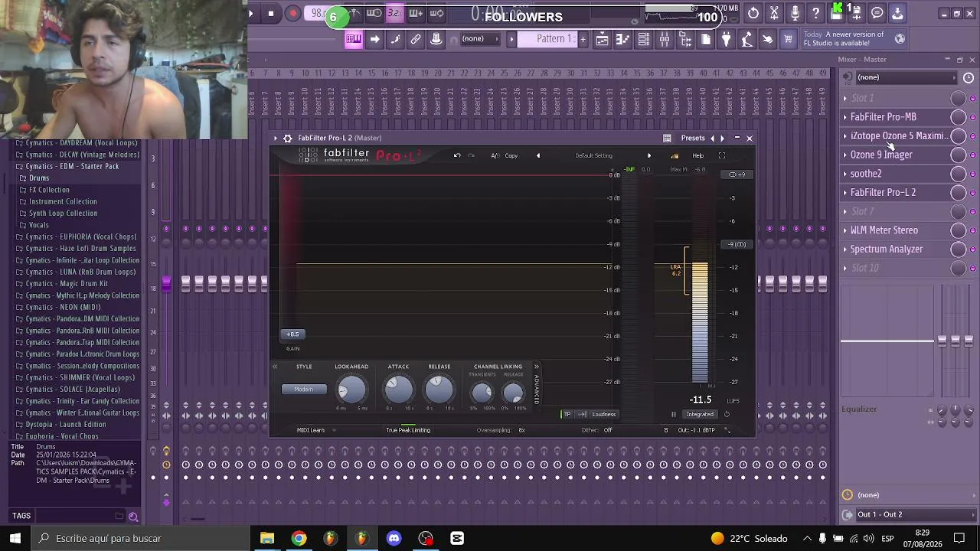980x551 pixels.
Task: Toggle FabFilter full screen mode icon
Action: [721, 156]
